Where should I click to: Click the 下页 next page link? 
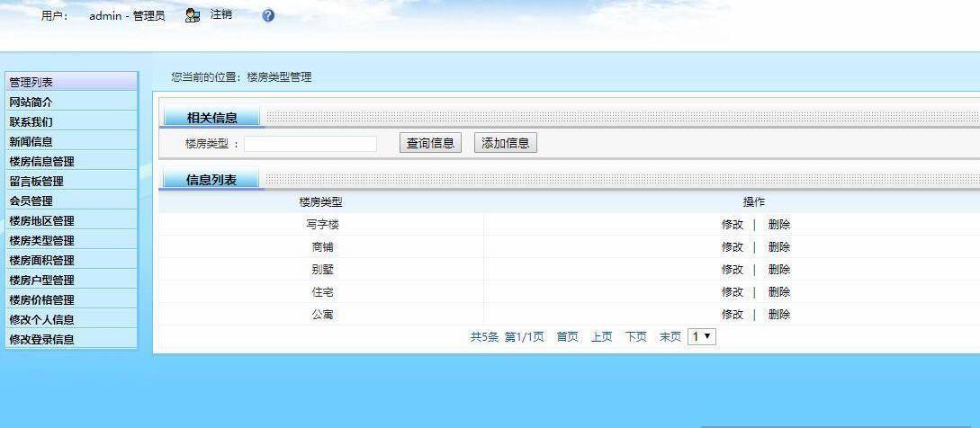[636, 337]
